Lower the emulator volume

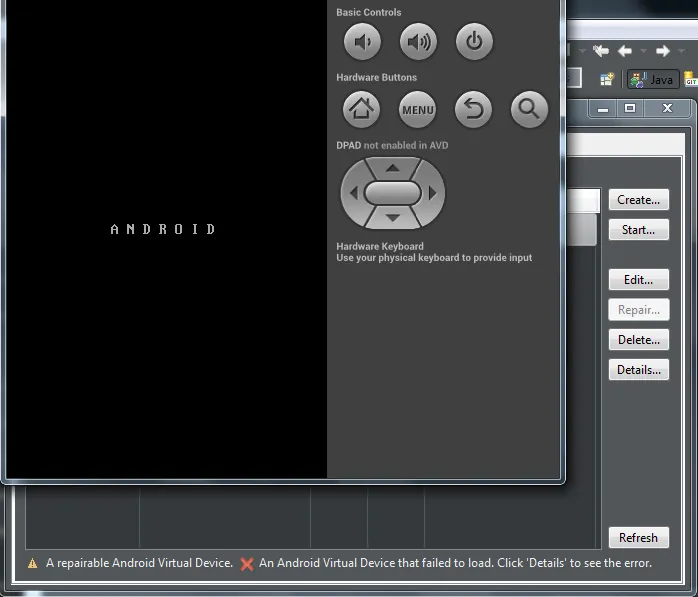(x=362, y=42)
